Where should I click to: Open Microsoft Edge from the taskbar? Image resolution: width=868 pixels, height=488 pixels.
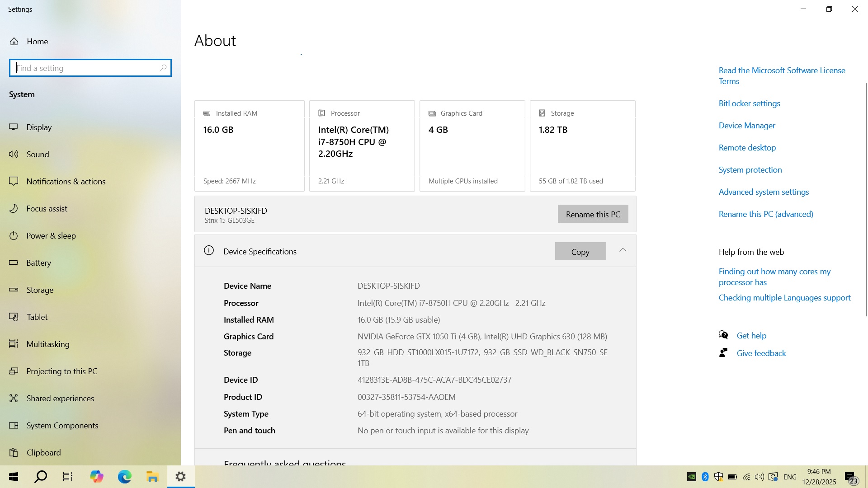click(x=124, y=477)
